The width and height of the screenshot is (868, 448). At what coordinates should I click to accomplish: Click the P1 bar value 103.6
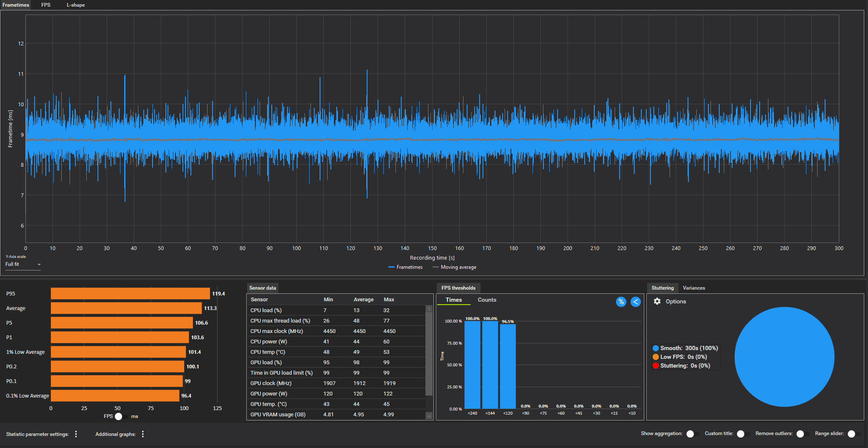tap(198, 338)
